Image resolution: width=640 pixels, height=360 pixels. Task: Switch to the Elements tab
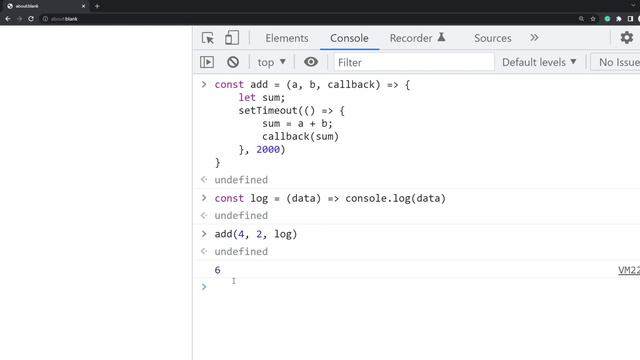click(x=287, y=38)
